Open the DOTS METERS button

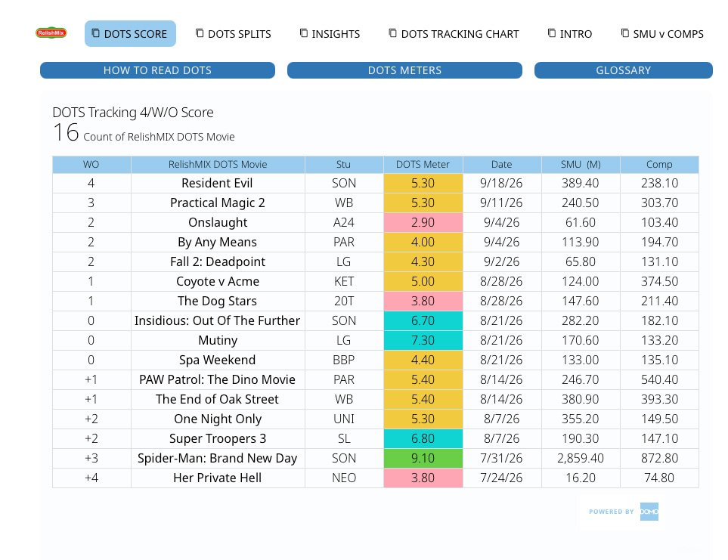point(404,70)
